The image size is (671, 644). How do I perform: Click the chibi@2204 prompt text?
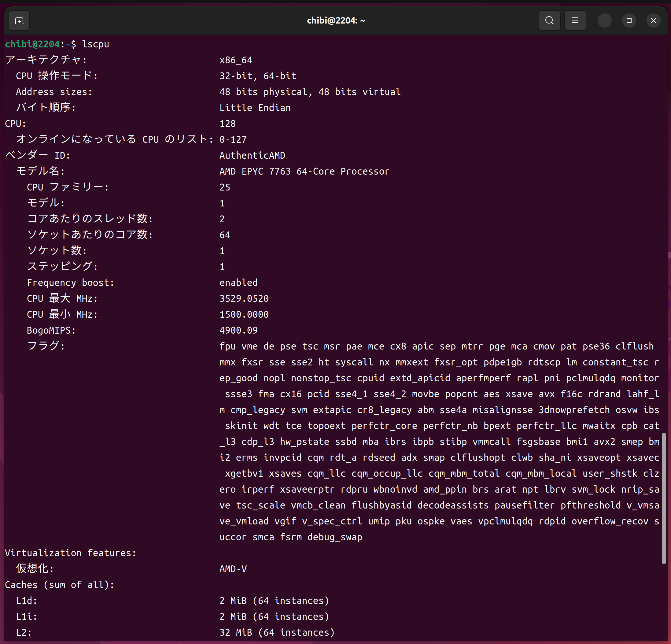[x=32, y=44]
